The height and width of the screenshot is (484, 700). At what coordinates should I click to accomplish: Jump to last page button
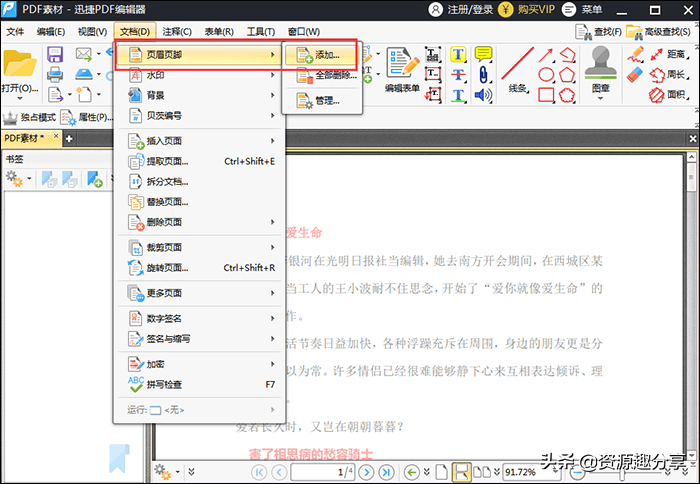(386, 472)
